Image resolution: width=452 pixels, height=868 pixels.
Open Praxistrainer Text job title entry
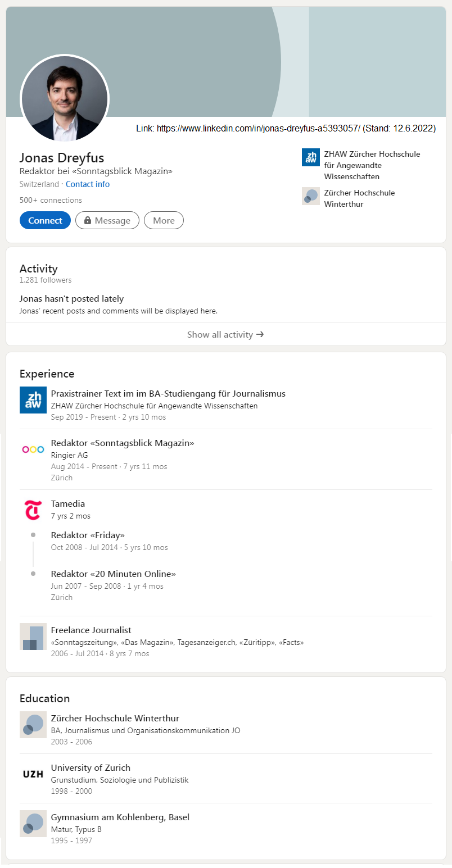click(168, 394)
